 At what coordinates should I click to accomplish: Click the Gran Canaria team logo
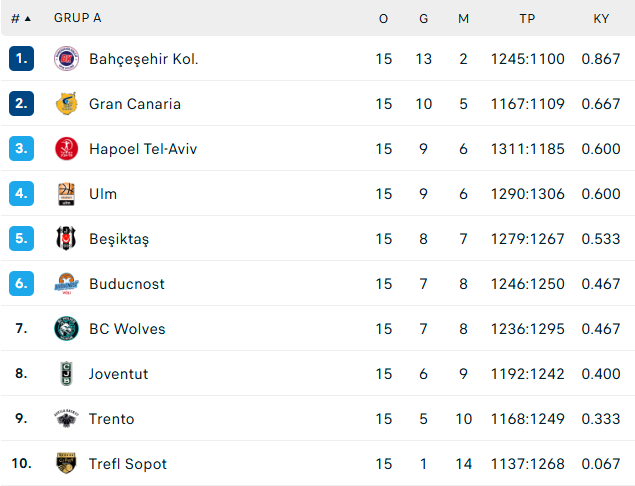click(66, 104)
